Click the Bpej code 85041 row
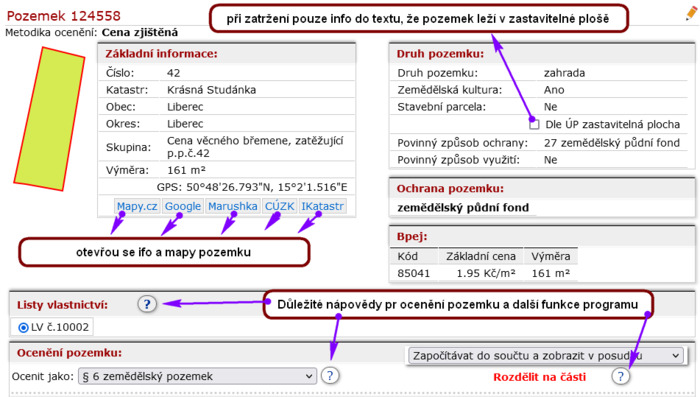The image size is (700, 397). coord(483,273)
